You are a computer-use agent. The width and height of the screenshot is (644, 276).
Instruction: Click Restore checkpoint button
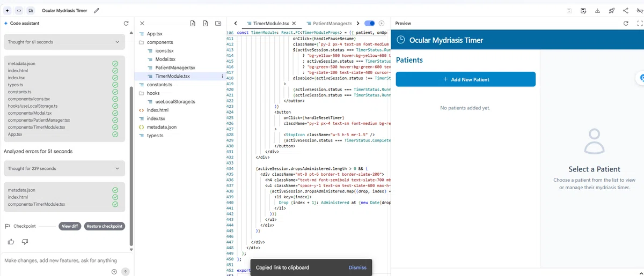[105, 226]
